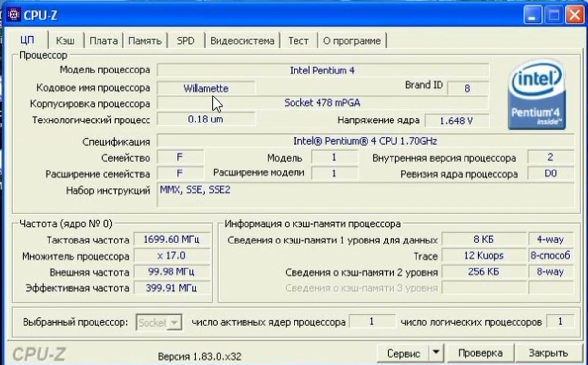Click the Модель value 1
Viewport: 588px width, 365px height.
pyautogui.click(x=334, y=158)
